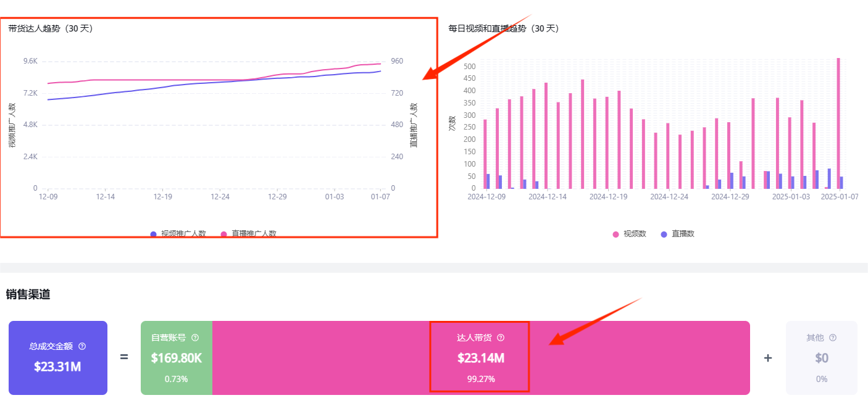Click the green 自营账号 $169.80K segment
Screen dimensions: 868x411
[177, 358]
